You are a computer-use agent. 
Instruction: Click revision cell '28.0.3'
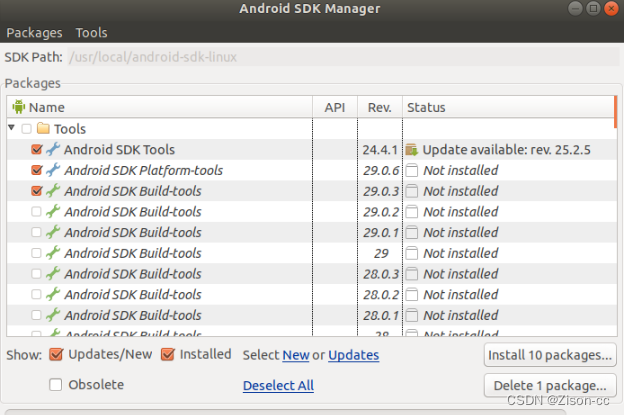381,274
